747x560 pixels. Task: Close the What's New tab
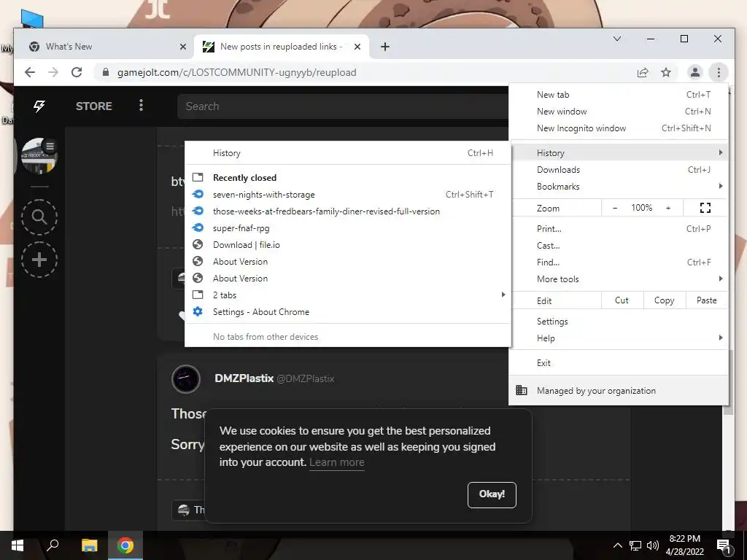tap(183, 47)
